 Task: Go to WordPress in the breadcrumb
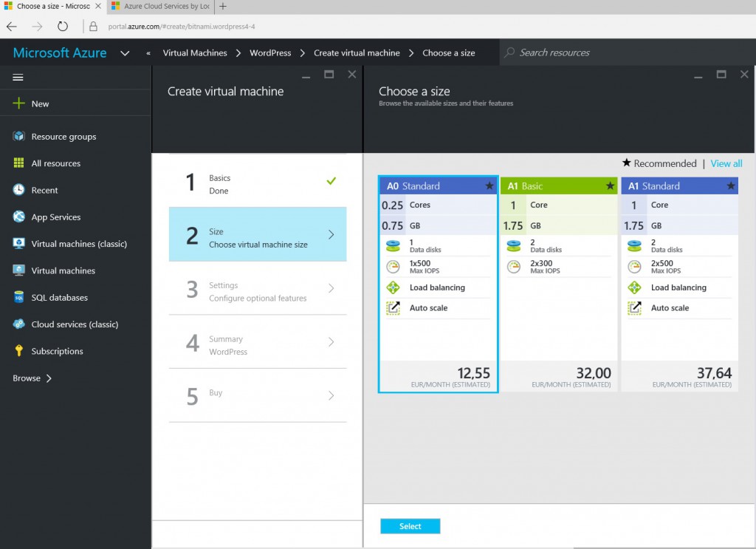pyautogui.click(x=270, y=53)
